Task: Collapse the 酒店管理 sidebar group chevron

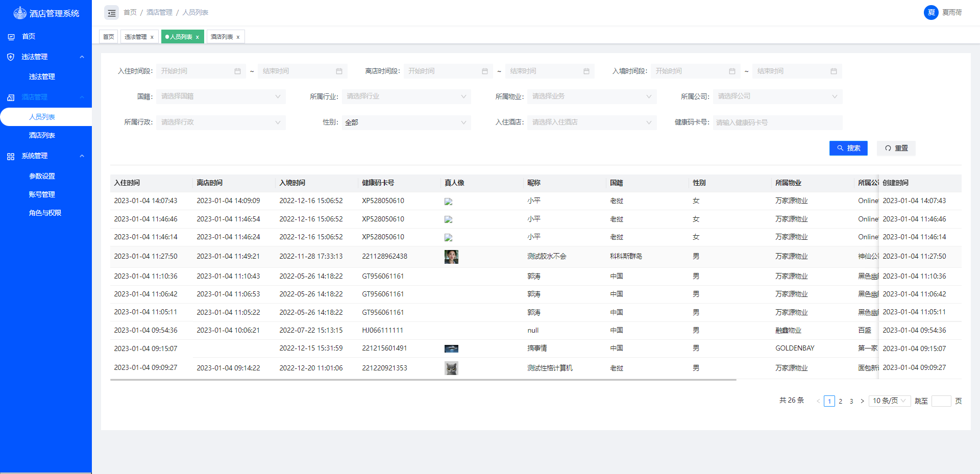Action: [x=82, y=97]
